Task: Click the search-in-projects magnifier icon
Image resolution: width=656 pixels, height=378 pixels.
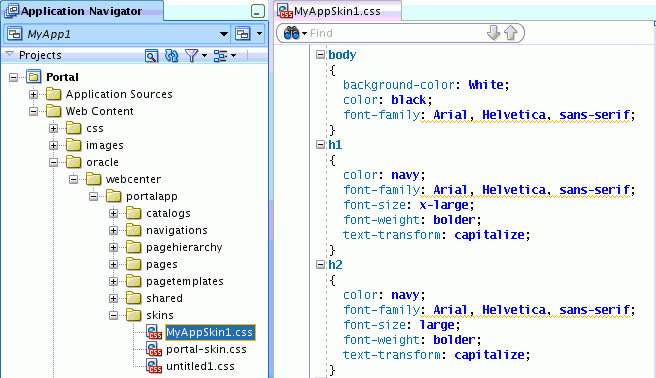Action: coord(151,55)
